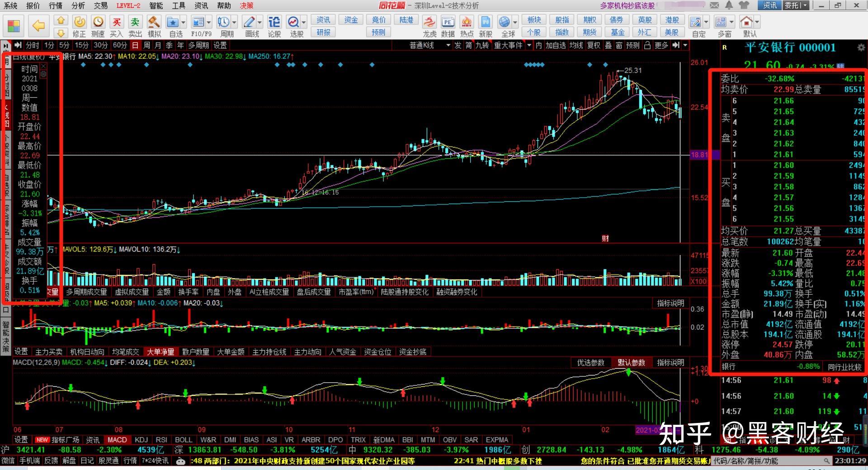Select the 主力买卖 indicator tab
Screen dimensions: 868x470
tap(49, 352)
